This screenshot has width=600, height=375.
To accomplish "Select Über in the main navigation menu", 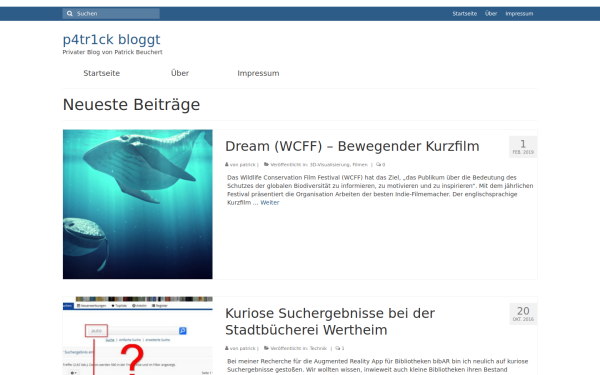I will coord(180,73).
